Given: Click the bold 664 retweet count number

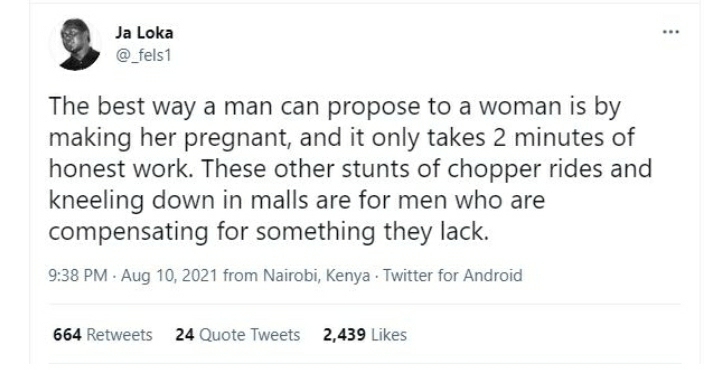Looking at the screenshot, I should pos(67,335).
